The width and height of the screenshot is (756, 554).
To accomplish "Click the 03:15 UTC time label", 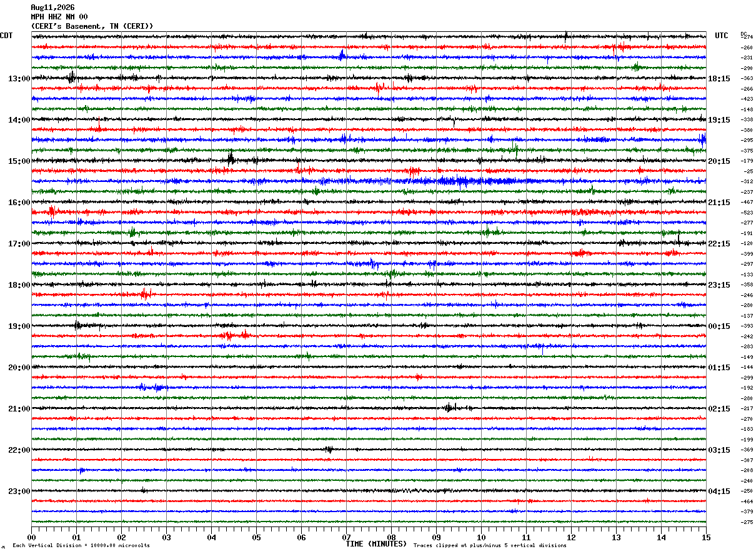I will click(x=719, y=450).
